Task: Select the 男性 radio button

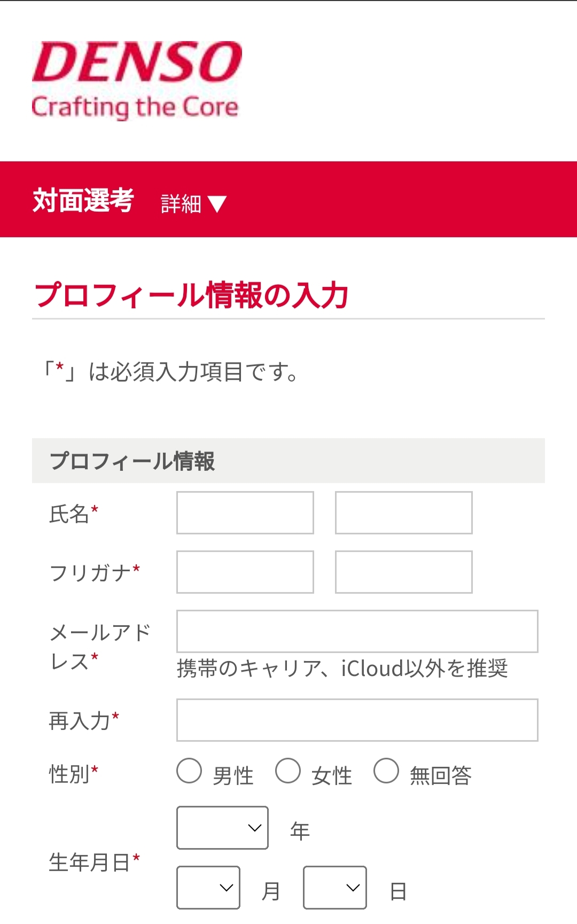Action: coord(189,771)
